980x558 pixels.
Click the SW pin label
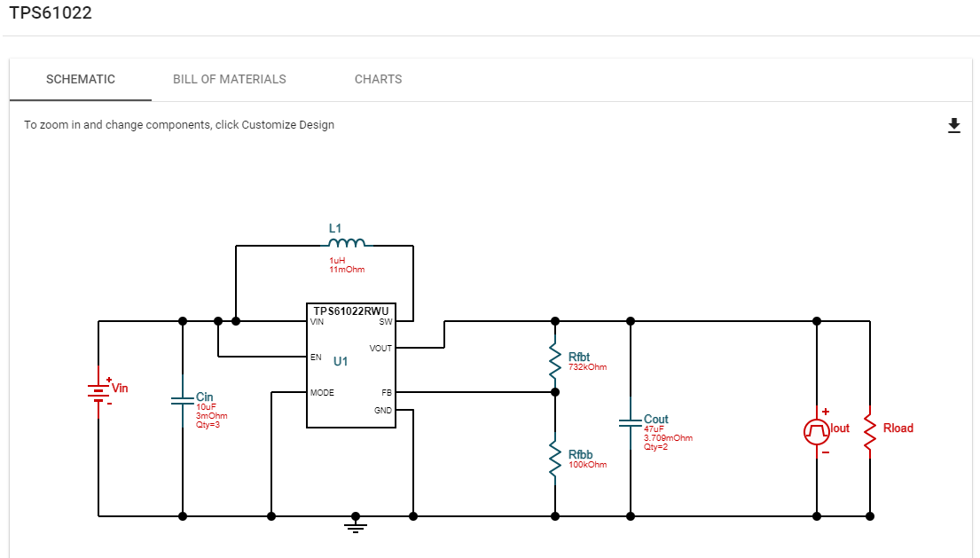click(386, 322)
